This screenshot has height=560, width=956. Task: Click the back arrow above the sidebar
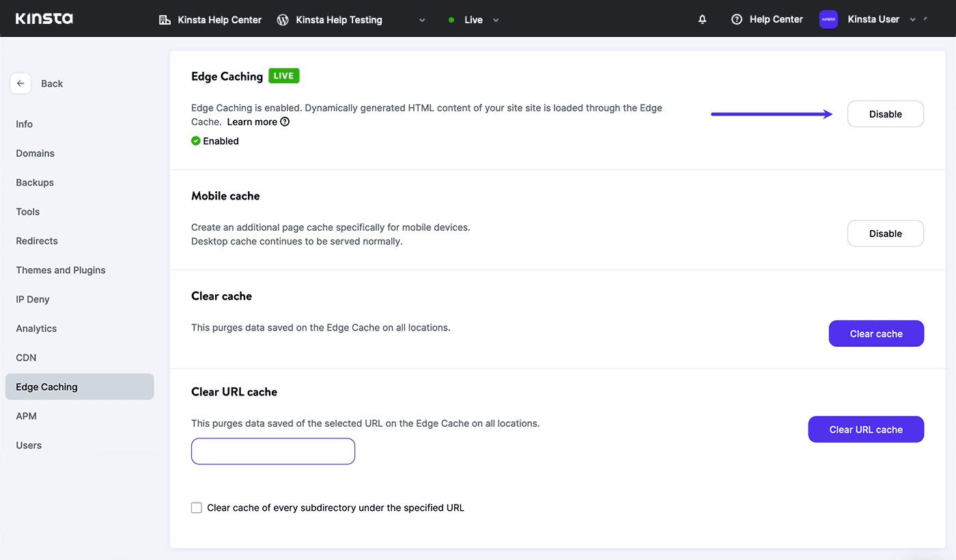pyautogui.click(x=20, y=83)
